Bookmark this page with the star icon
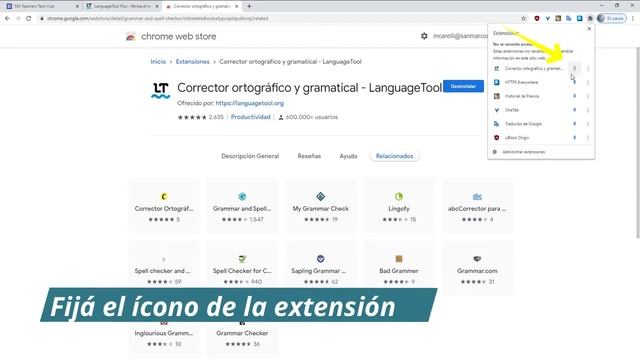This screenshot has height=360, width=640. [x=524, y=18]
